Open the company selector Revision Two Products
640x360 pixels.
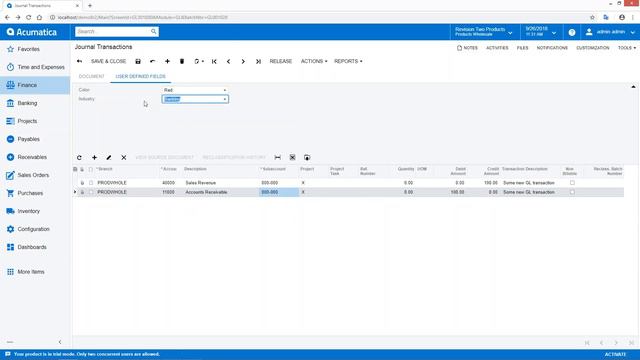click(x=484, y=32)
